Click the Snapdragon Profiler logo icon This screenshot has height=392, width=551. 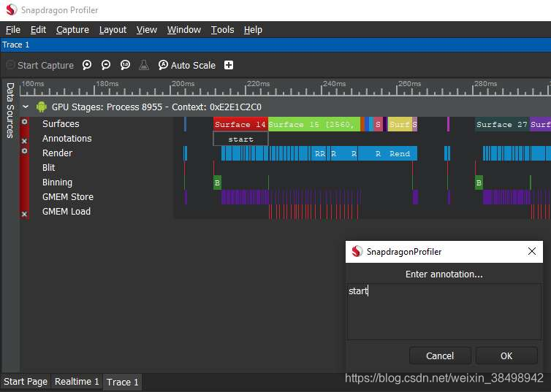[x=11, y=9]
